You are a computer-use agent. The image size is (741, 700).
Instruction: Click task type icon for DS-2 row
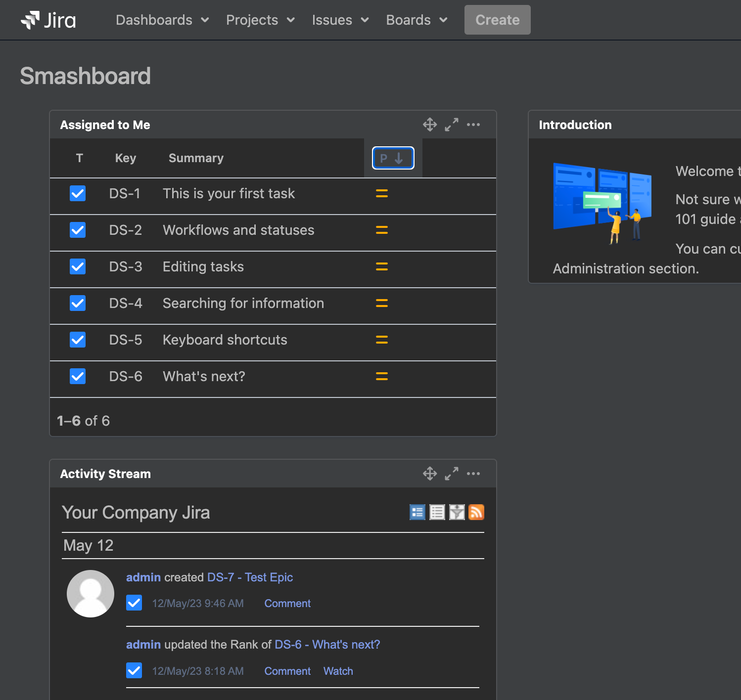[x=78, y=230]
